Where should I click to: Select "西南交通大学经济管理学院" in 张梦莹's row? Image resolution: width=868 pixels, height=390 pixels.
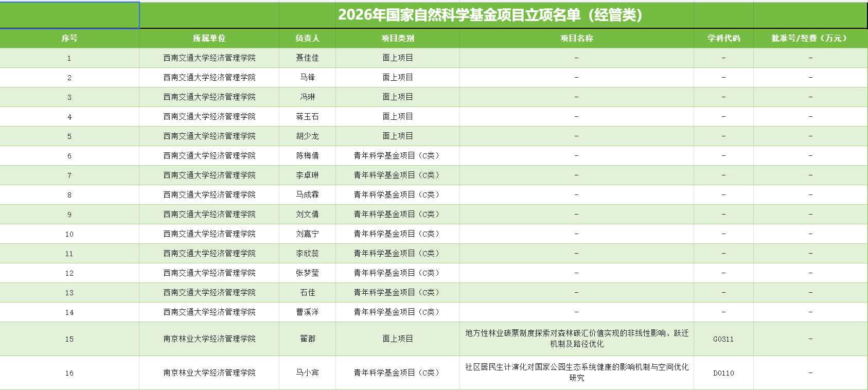pyautogui.click(x=209, y=273)
